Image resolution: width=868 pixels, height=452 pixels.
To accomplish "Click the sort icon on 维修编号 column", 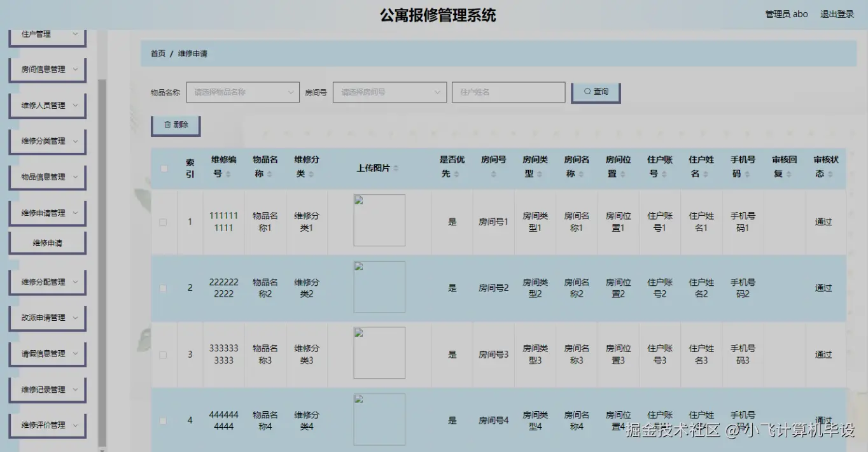I will pyautogui.click(x=228, y=174).
